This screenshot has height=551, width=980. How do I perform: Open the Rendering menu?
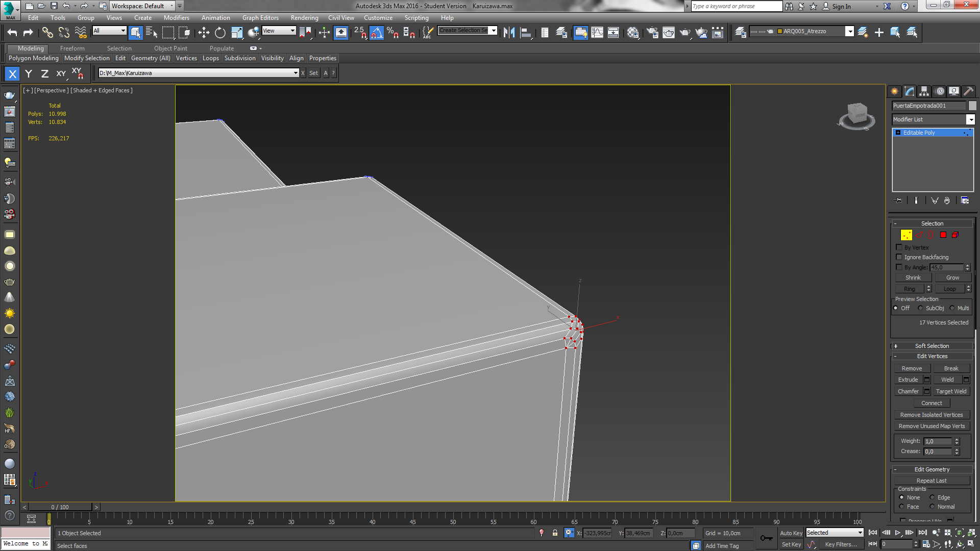click(x=304, y=18)
